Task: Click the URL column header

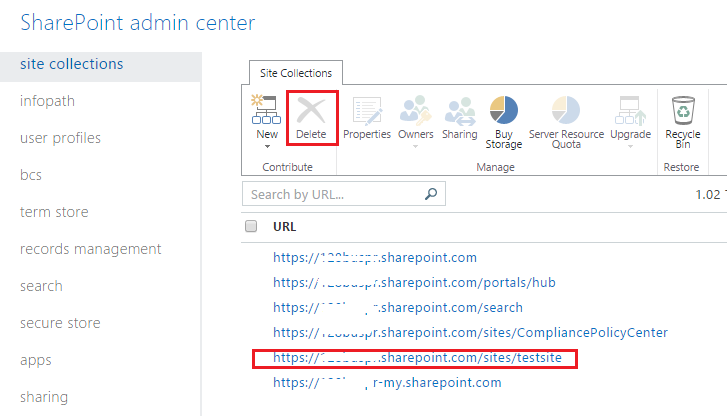Action: pos(284,226)
